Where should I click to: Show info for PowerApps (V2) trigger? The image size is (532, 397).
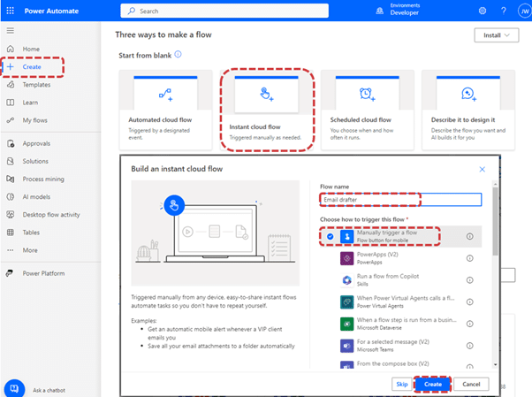click(469, 258)
